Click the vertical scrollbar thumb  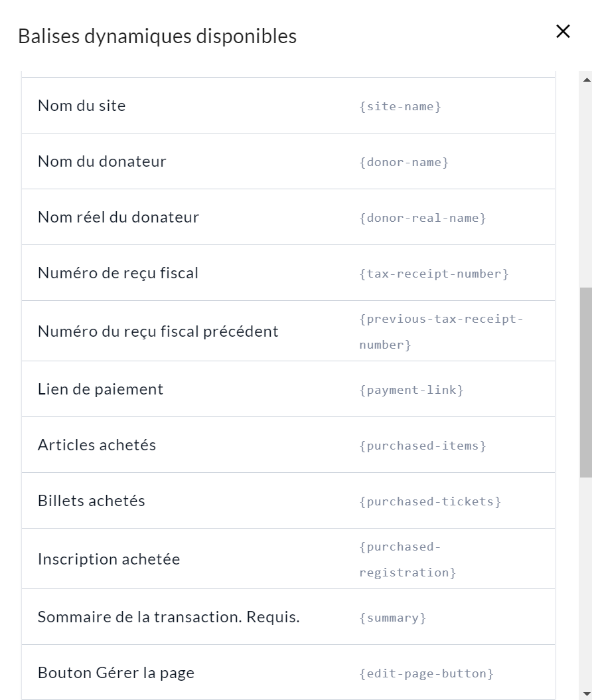[586, 382]
